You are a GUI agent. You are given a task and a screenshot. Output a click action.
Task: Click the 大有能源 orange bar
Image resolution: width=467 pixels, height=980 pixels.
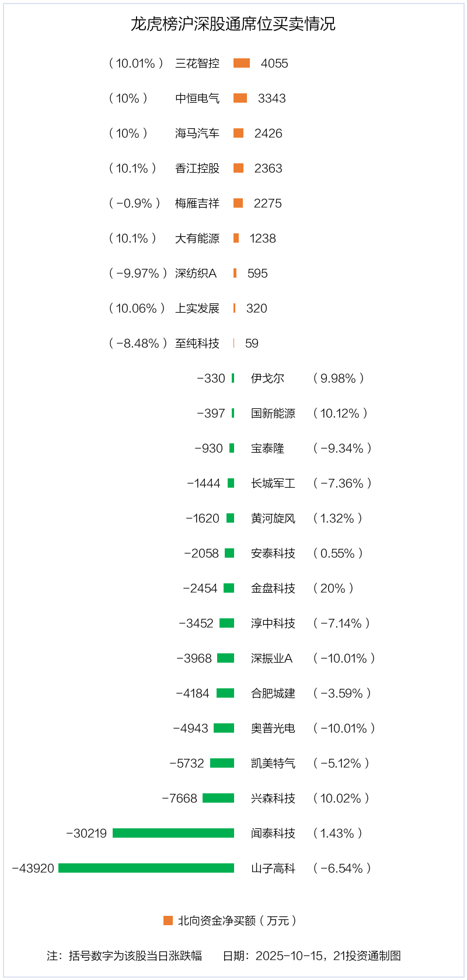(x=236, y=238)
